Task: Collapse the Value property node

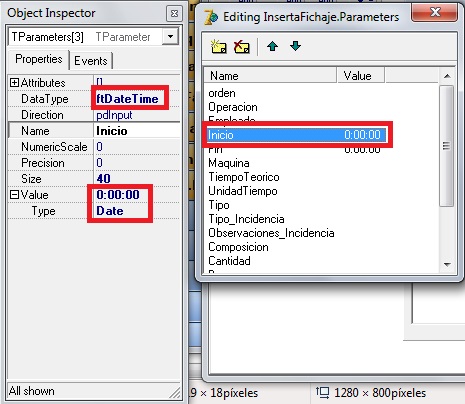Action: pyautogui.click(x=14, y=195)
